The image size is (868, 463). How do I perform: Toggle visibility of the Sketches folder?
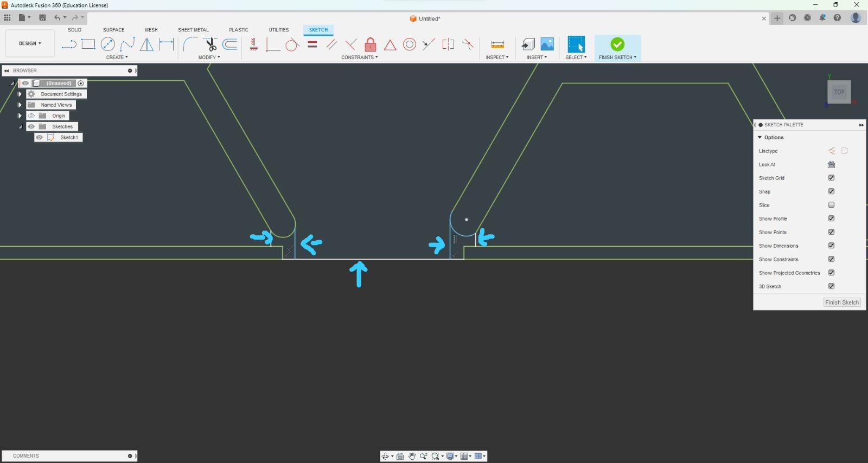click(x=31, y=127)
